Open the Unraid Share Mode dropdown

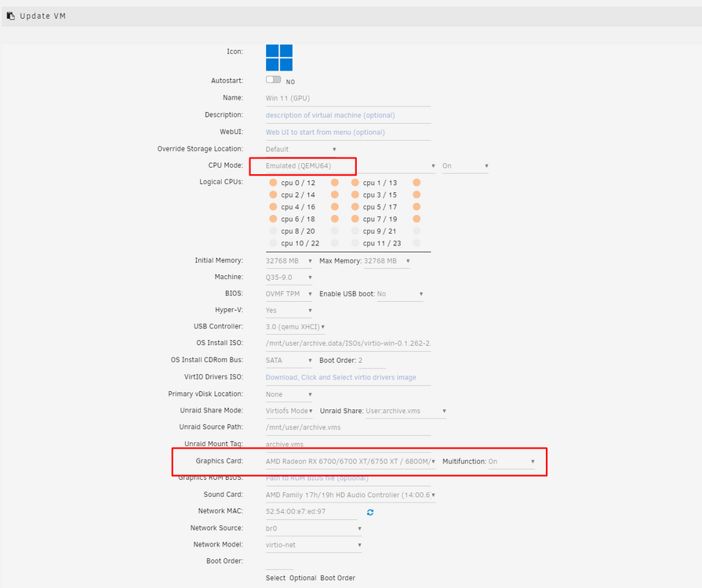coord(289,412)
